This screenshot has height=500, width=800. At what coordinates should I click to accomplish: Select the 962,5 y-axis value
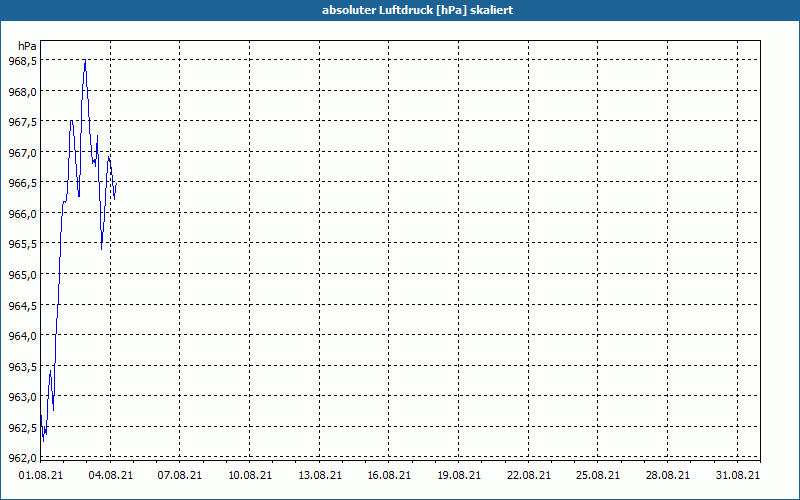(x=22, y=428)
